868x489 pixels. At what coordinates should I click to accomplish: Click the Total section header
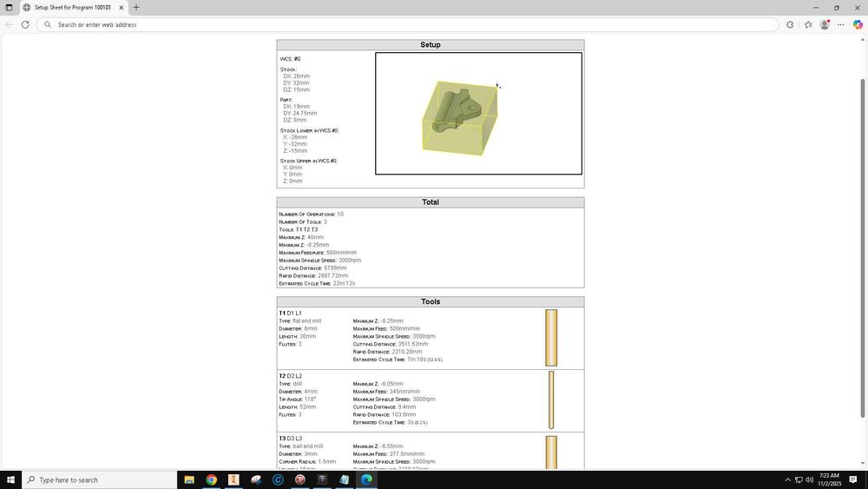tap(431, 202)
